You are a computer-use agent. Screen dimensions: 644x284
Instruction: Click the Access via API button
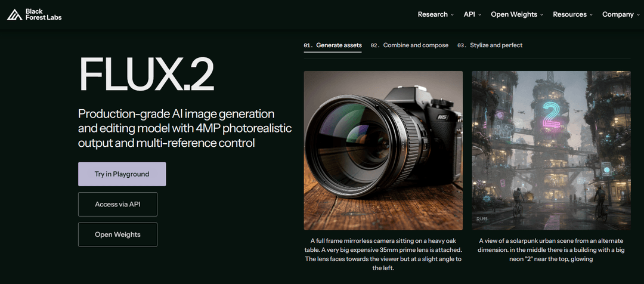(x=117, y=204)
